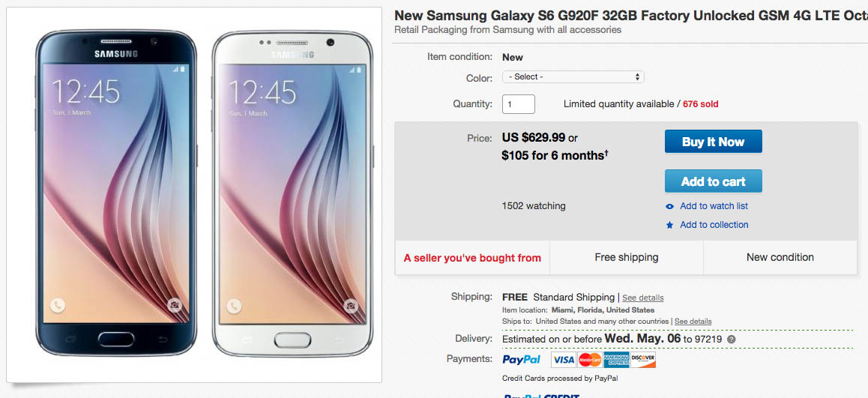Open See details link for Standard Shipping
Viewport: 868px width, 398px height.
point(642,298)
